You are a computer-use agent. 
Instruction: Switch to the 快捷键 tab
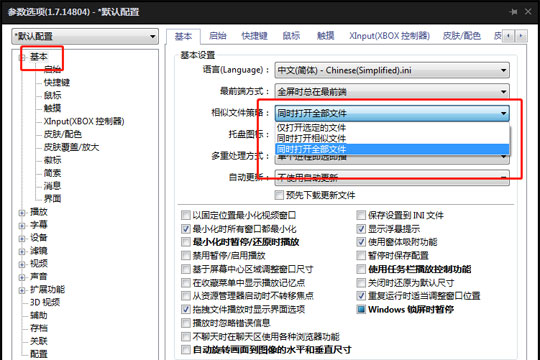point(254,36)
